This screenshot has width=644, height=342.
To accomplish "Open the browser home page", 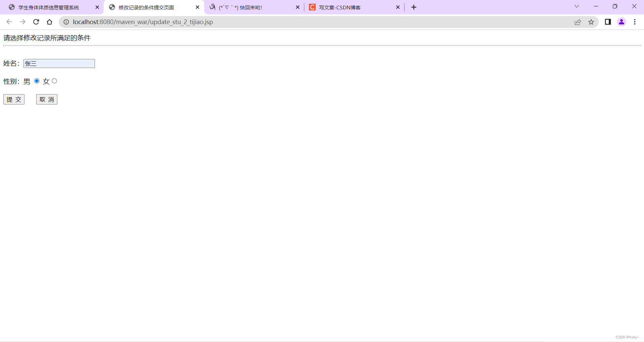I will pos(50,22).
